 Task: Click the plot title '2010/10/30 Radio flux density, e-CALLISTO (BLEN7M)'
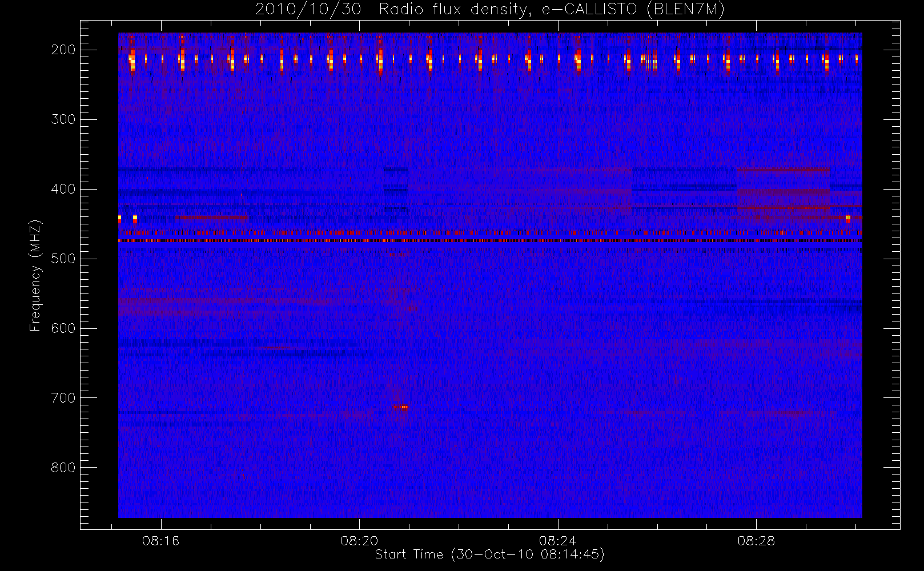[x=489, y=9]
